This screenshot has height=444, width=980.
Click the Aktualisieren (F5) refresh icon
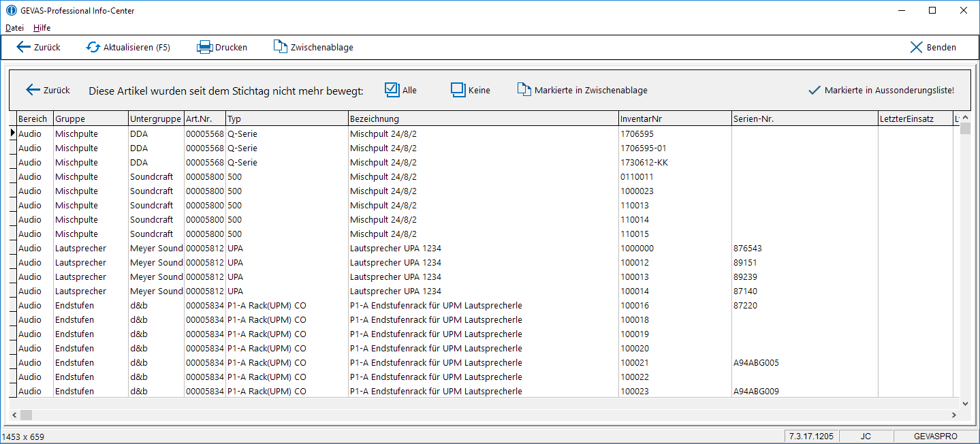point(93,47)
